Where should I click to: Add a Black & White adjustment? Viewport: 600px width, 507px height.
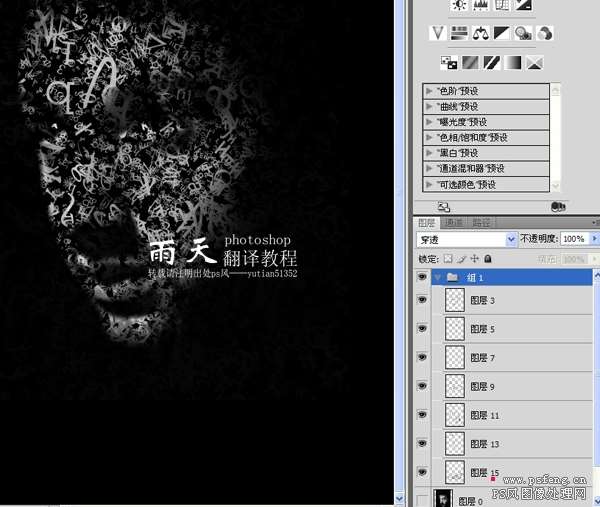(501, 33)
